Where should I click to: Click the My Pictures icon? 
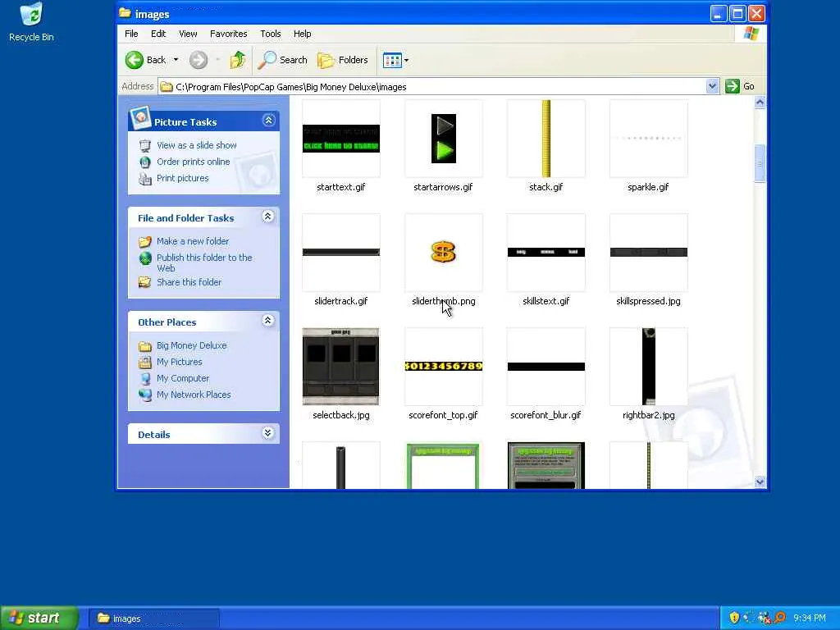(144, 362)
